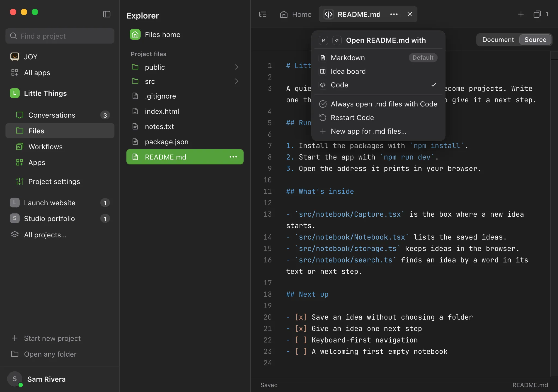The image size is (558, 392).
Task: Expand the public folder chevron
Action: tap(236, 67)
